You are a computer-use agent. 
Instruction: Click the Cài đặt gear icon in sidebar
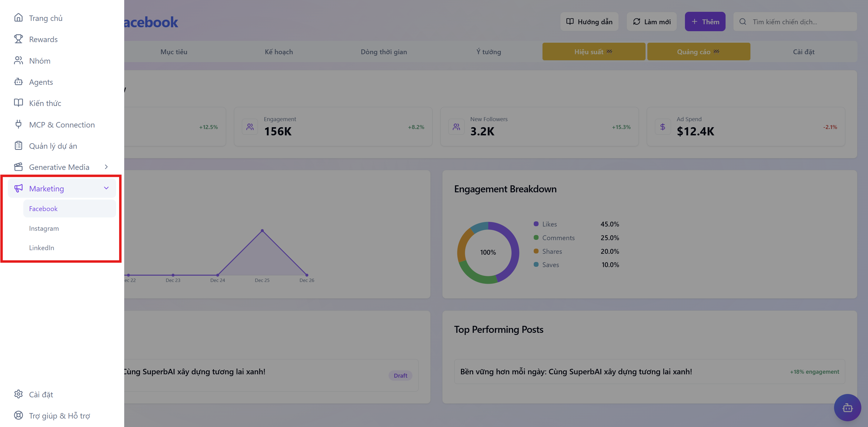click(18, 394)
